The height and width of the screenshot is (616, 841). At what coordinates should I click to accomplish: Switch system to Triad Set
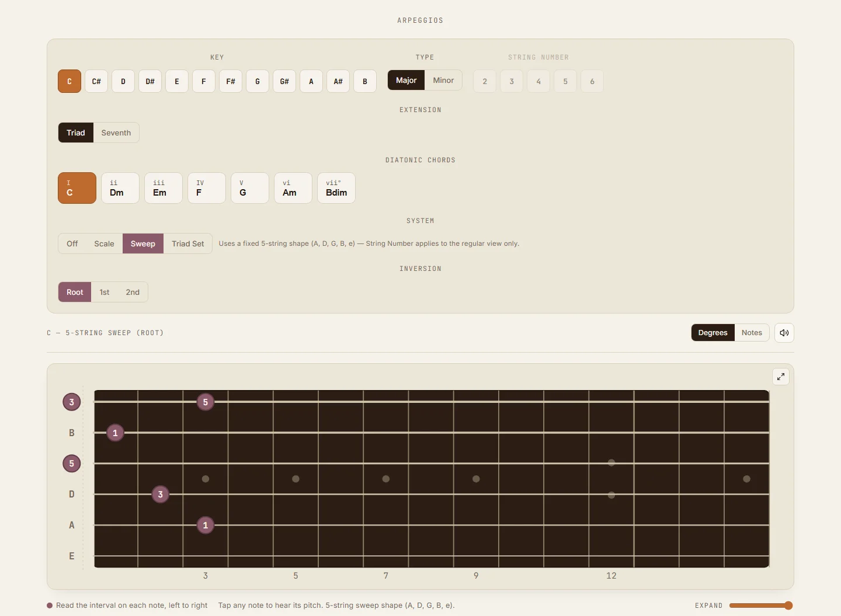[188, 243]
